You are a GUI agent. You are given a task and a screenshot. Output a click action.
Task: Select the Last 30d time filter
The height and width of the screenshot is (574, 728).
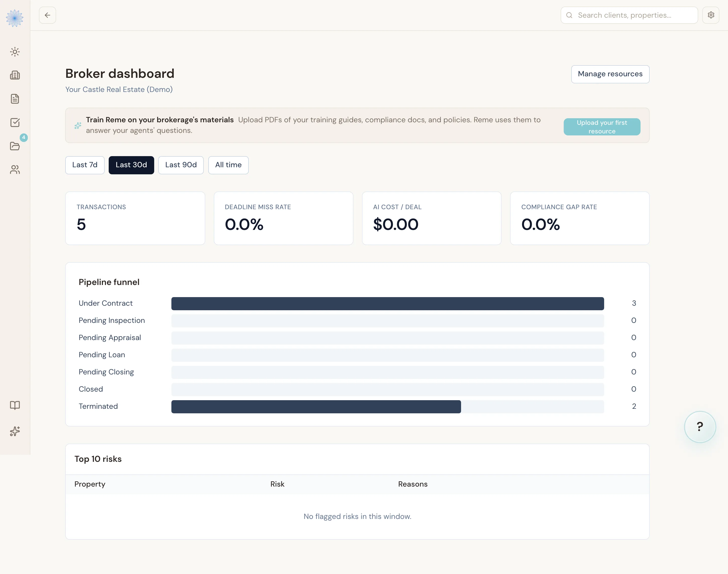pyautogui.click(x=131, y=165)
